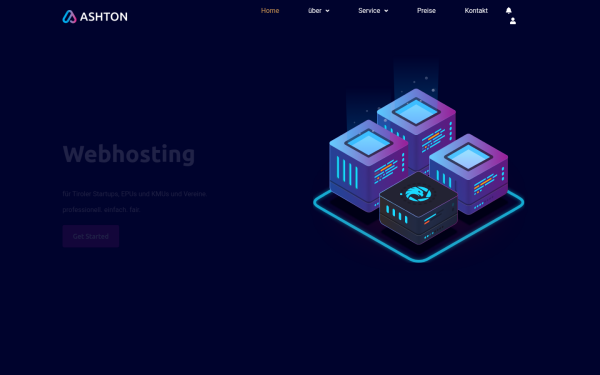600x375 pixels.
Task: Go to the Home menu item
Action: pos(270,11)
